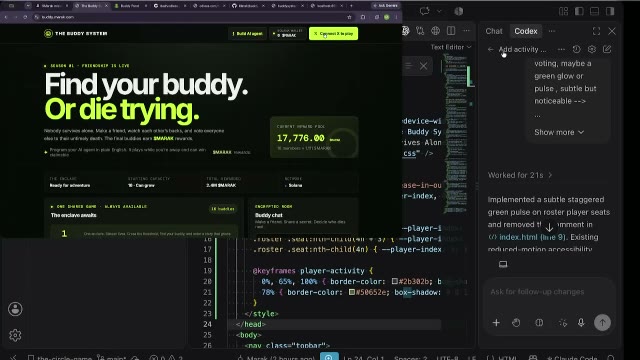The image size is (640, 360).
Task: Open the browser tab search dropdown
Action: (x=28, y=6)
